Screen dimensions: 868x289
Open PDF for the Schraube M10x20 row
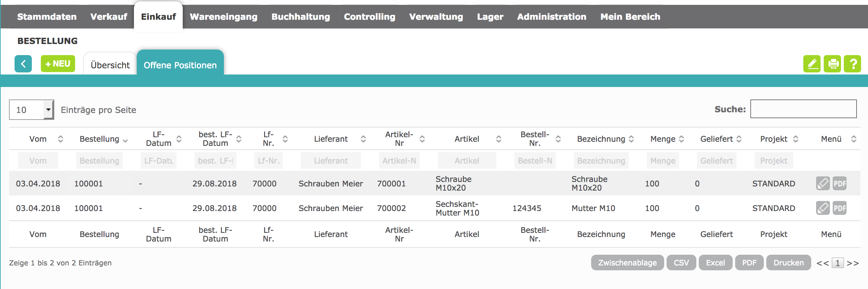pos(840,183)
